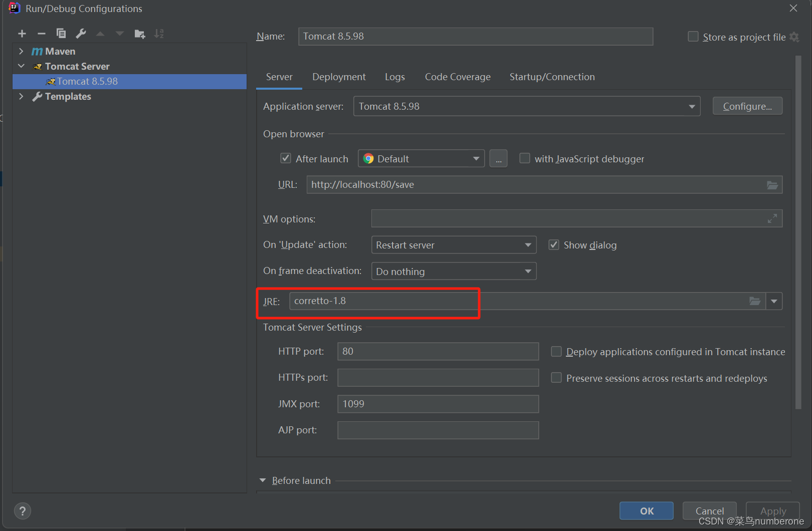Confirm with the OK button
The image size is (812, 531).
[x=647, y=511]
